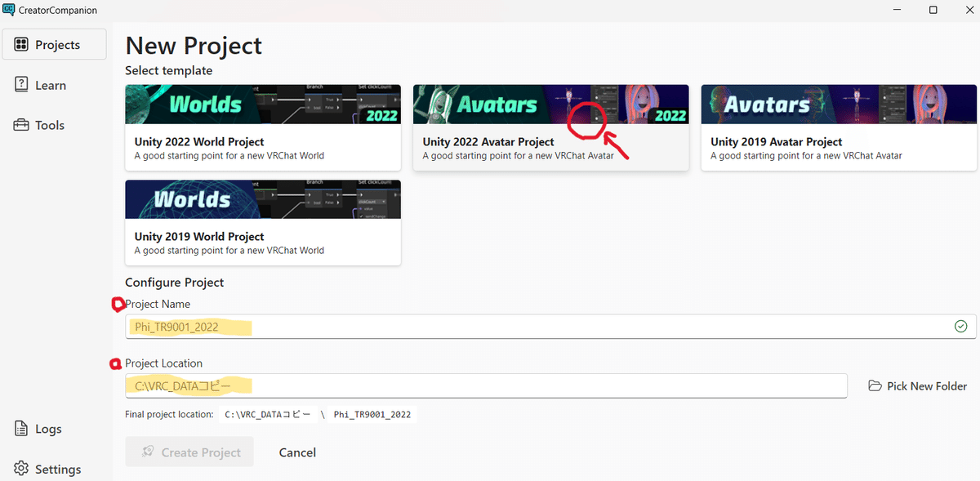Click the Project Name input field
Viewport: 980px width, 481px height.
(551, 327)
